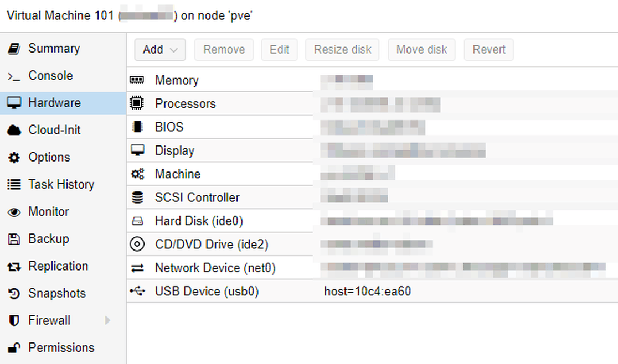Image resolution: width=618 pixels, height=364 pixels.
Task: Select the Hard Disk (ide0) row
Action: 372,221
